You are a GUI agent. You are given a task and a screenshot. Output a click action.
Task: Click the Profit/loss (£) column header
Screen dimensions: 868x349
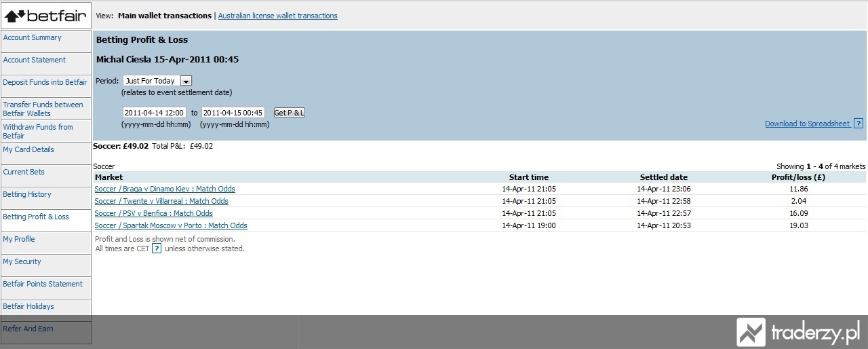coord(799,177)
